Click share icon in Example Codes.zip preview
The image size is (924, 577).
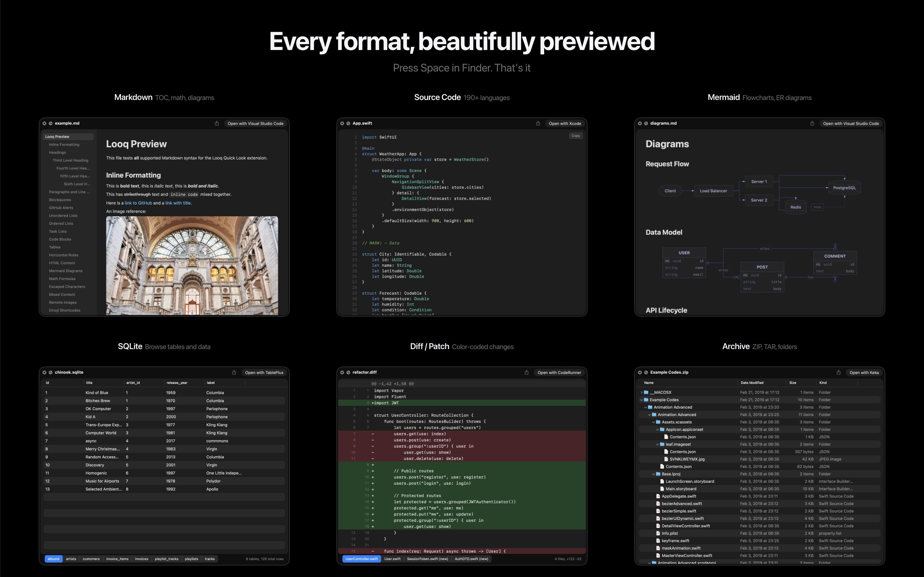tap(838, 372)
